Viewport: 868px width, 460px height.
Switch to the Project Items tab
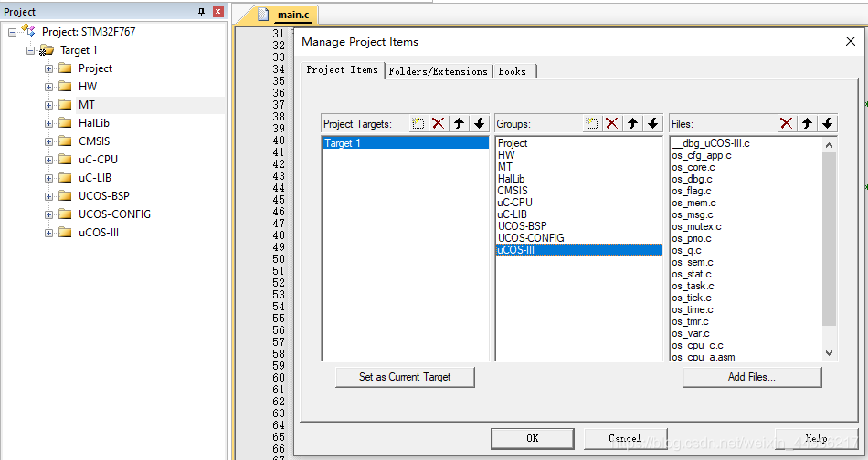tap(342, 69)
